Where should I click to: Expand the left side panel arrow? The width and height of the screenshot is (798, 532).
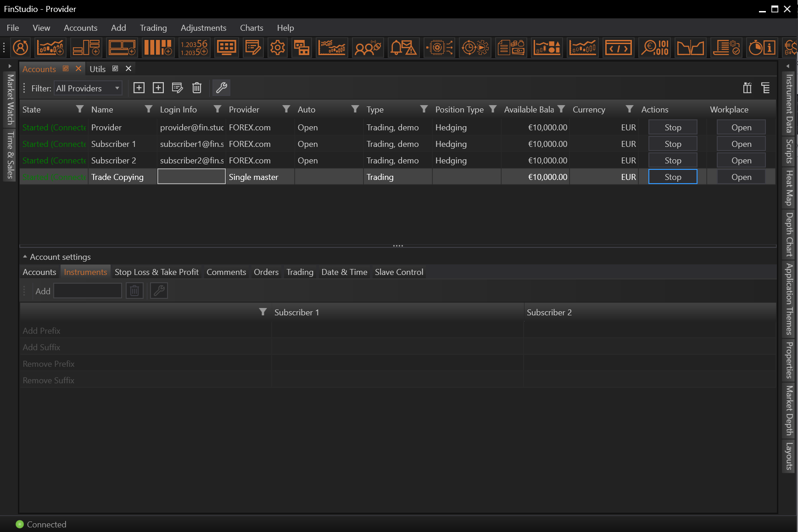[10, 66]
